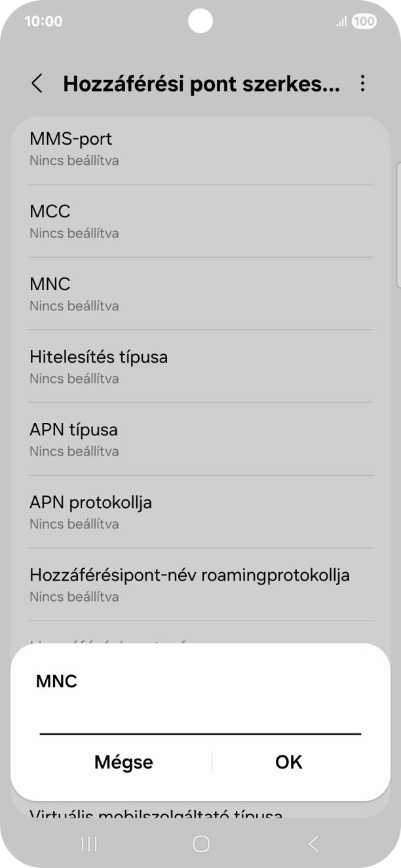Tap the back navigation button
The height and width of the screenshot is (868, 401).
click(313, 844)
